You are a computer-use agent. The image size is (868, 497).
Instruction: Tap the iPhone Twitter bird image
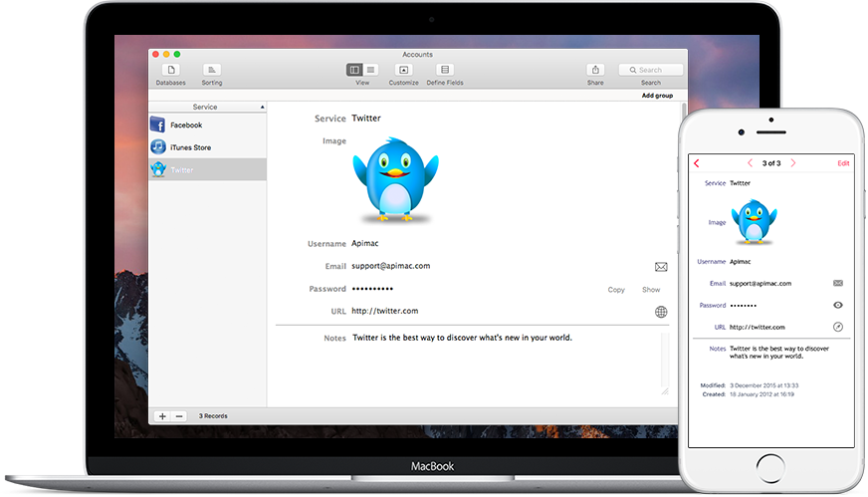[754, 222]
